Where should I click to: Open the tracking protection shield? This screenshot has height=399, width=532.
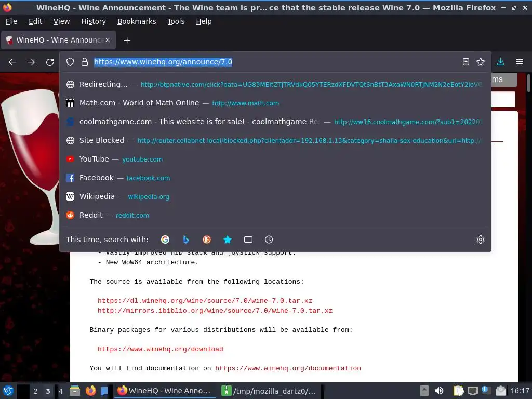point(70,62)
